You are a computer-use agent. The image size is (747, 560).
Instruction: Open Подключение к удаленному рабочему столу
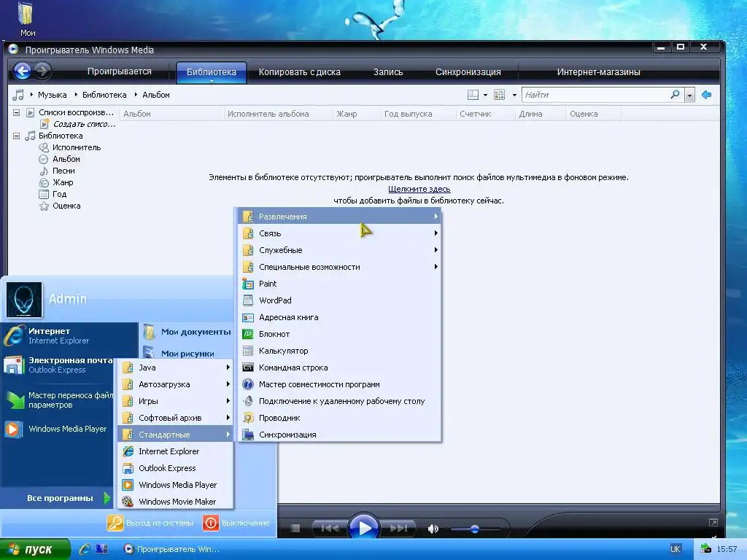pos(339,401)
